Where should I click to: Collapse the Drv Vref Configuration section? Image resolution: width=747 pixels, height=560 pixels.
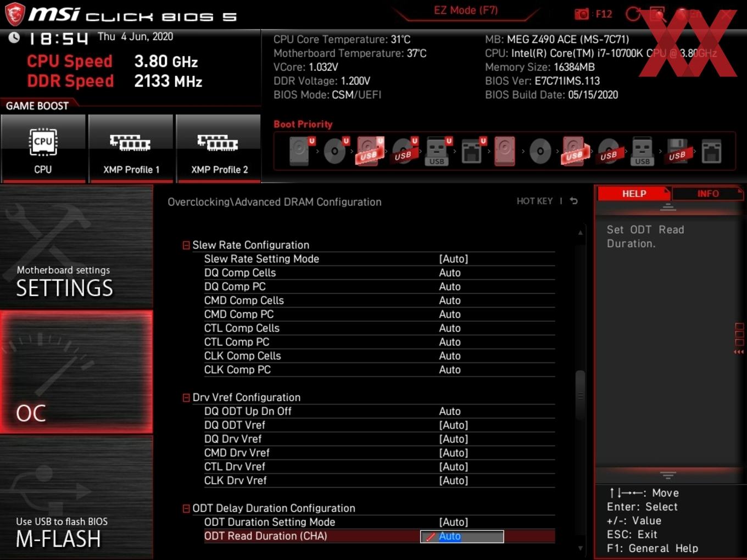point(186,397)
